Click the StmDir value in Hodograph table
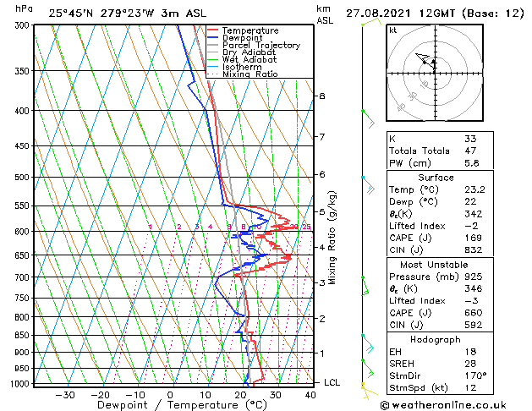 [475, 375]
